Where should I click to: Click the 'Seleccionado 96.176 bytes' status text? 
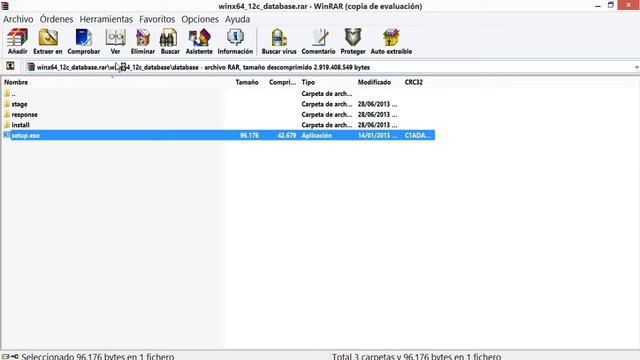98,356
